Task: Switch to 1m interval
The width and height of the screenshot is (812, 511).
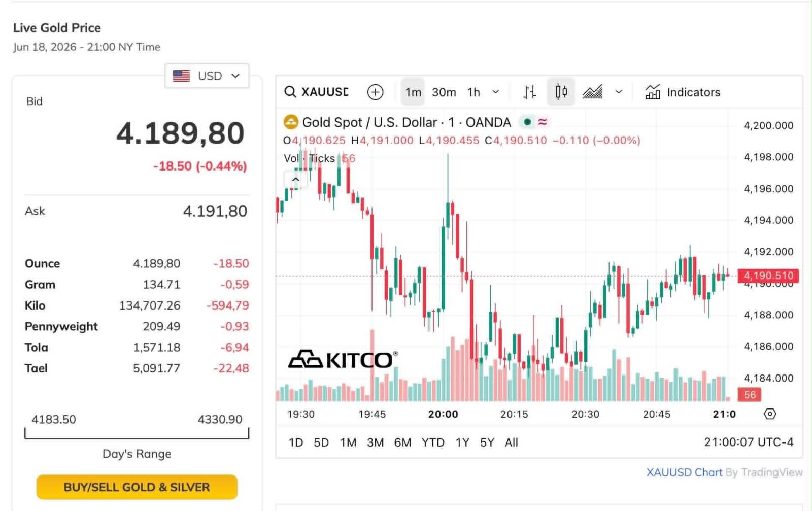Action: (413, 92)
